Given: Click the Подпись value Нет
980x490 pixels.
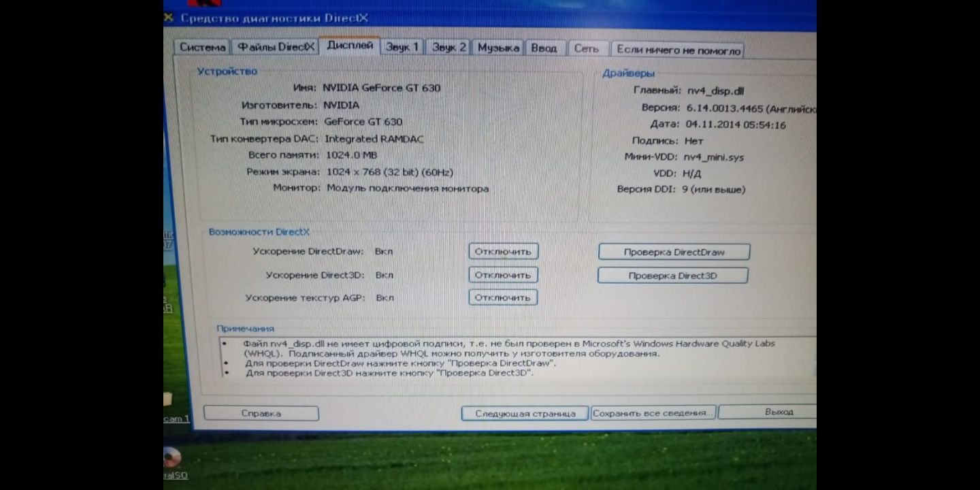Looking at the screenshot, I should pyautogui.click(x=693, y=141).
